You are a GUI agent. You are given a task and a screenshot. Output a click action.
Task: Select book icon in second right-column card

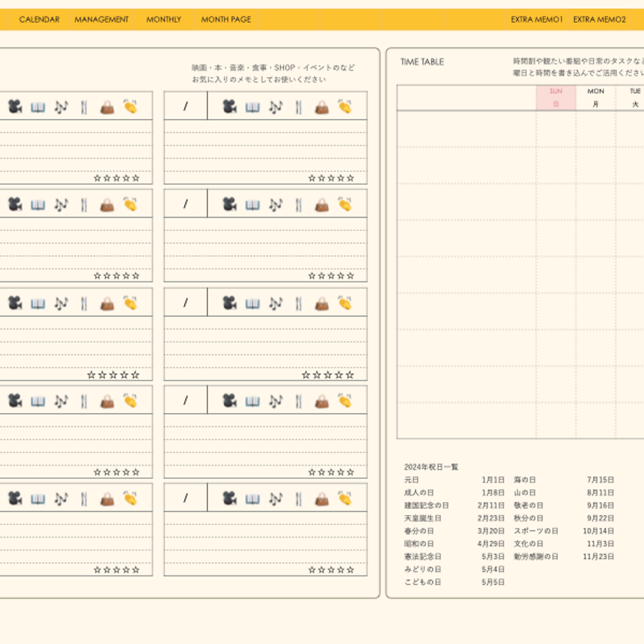point(253,205)
